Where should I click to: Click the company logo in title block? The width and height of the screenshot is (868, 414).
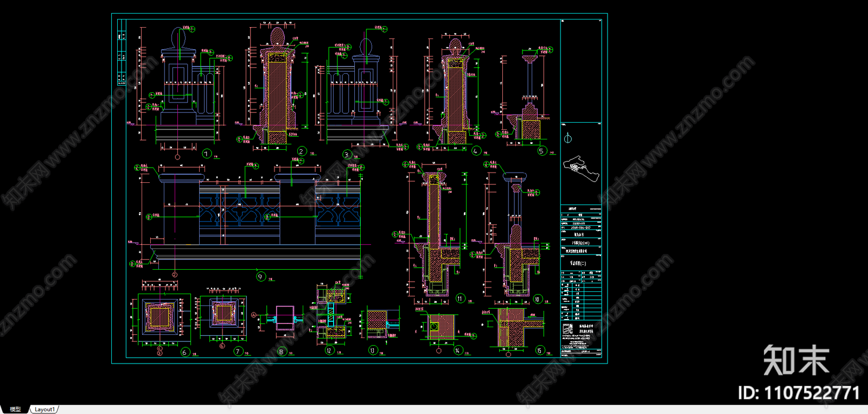click(x=567, y=329)
